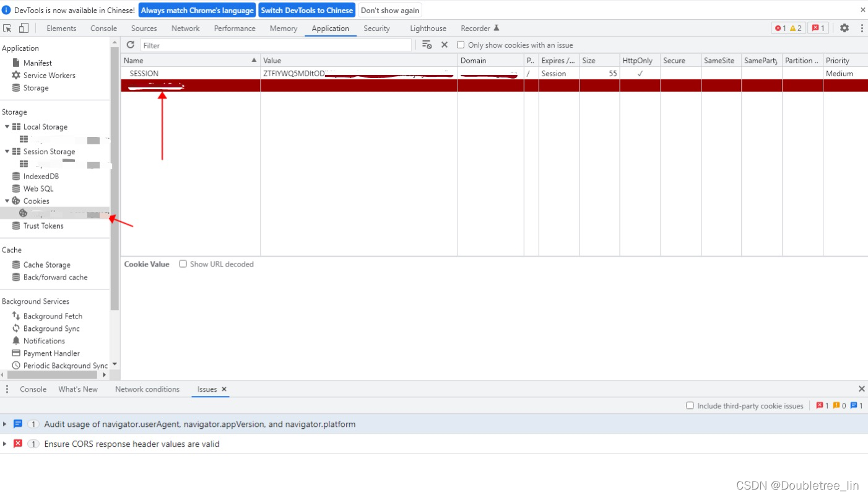Open the customize DevTools three-dot menu

862,28
